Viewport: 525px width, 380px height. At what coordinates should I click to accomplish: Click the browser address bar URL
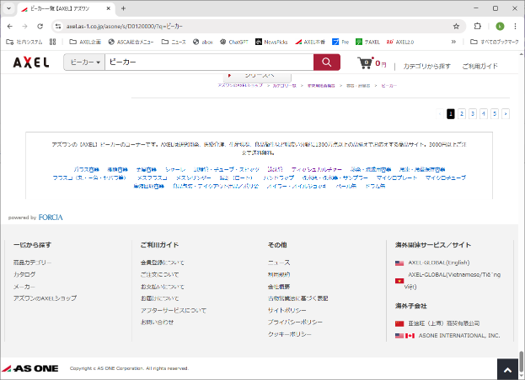[x=125, y=26]
